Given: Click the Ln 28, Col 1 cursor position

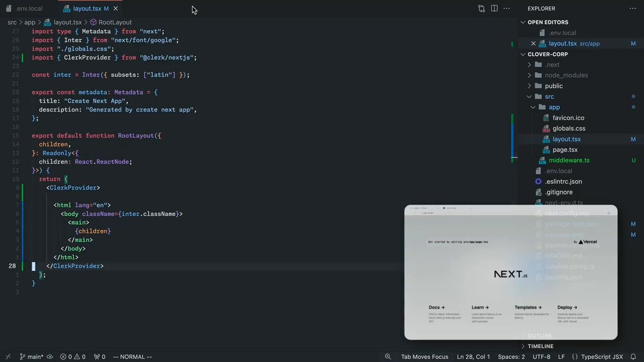Looking at the screenshot, I should 473,357.
